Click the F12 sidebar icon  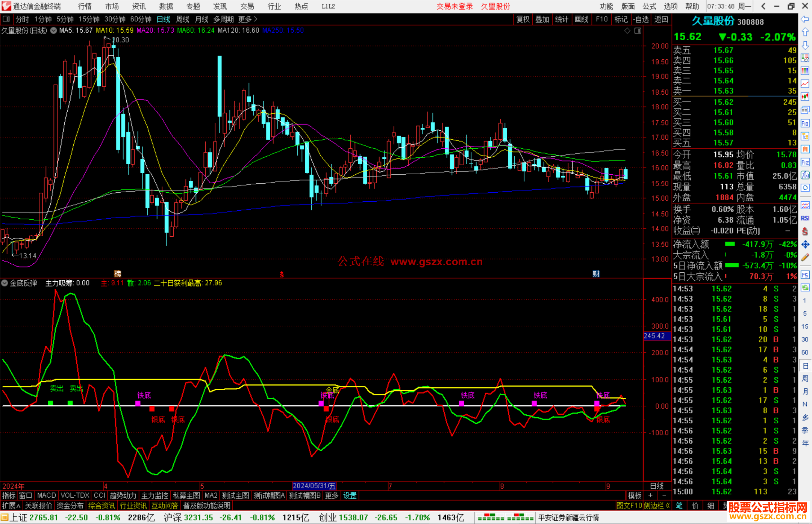[x=805, y=162]
